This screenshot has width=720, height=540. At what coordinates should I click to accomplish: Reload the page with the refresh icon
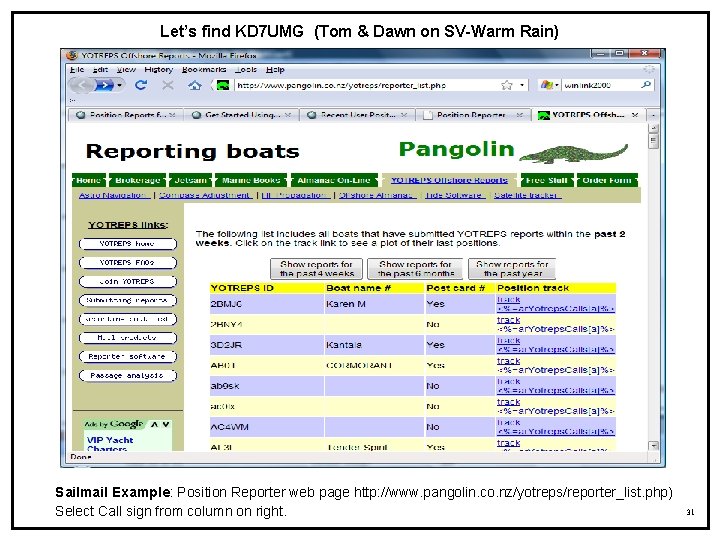[141, 85]
